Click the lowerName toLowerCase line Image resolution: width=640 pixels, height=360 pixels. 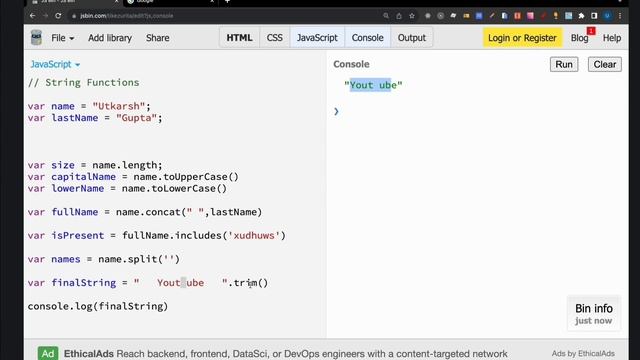[x=127, y=189]
